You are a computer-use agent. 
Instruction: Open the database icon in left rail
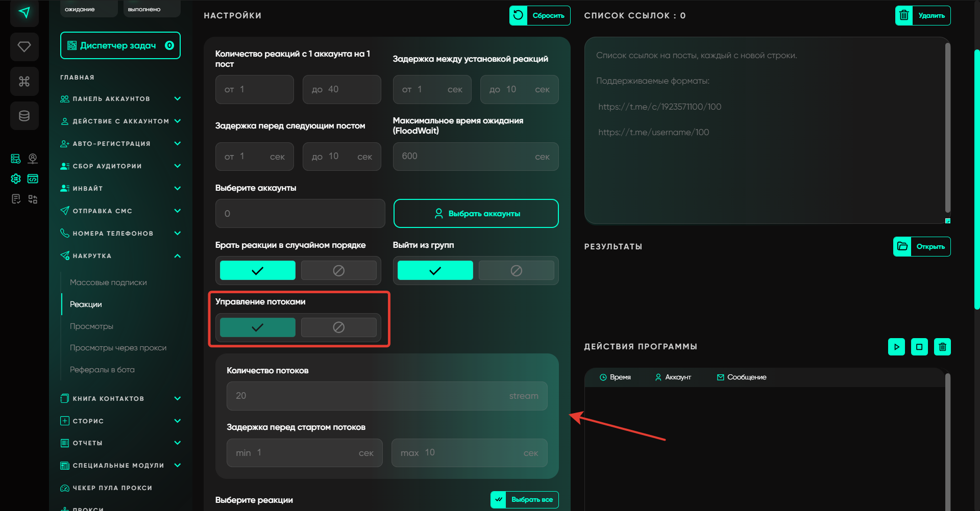(24, 116)
